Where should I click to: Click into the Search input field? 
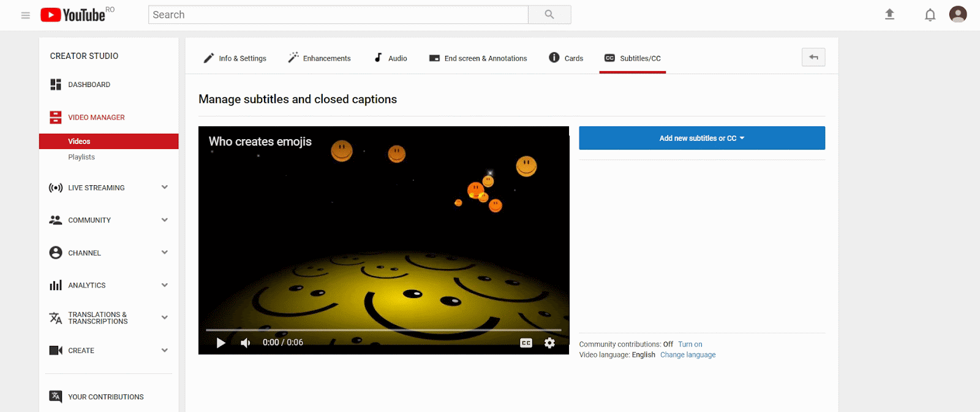coord(337,15)
